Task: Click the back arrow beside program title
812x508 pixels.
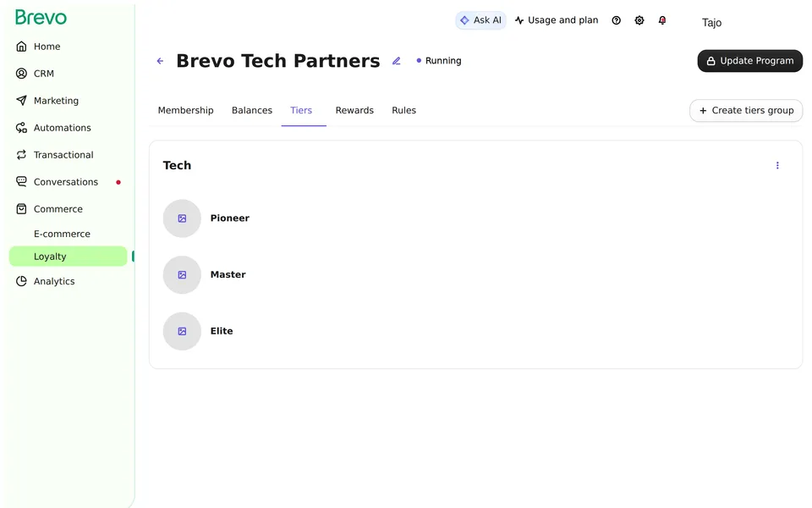Action: 160,61
